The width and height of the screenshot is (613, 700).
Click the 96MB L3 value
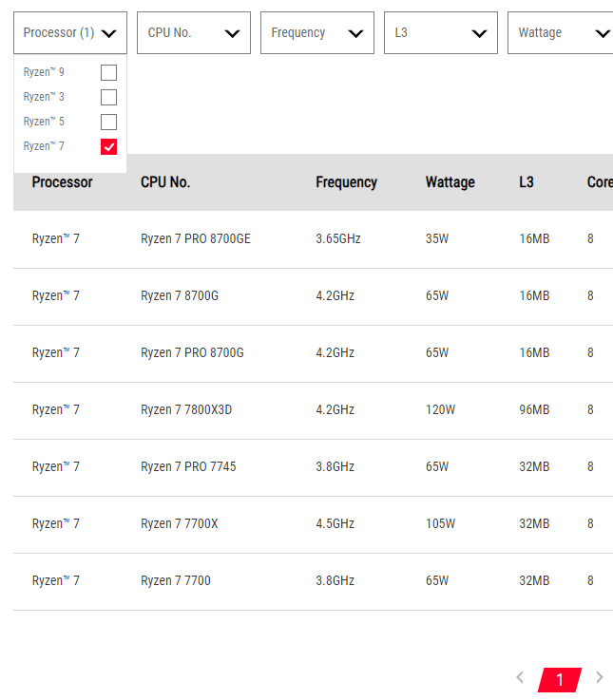(534, 409)
